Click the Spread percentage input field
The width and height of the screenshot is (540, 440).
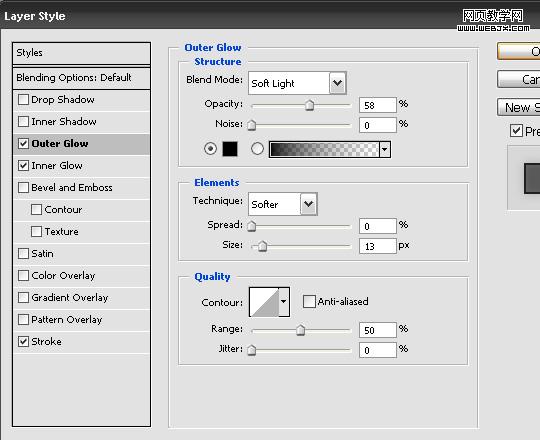(x=378, y=226)
